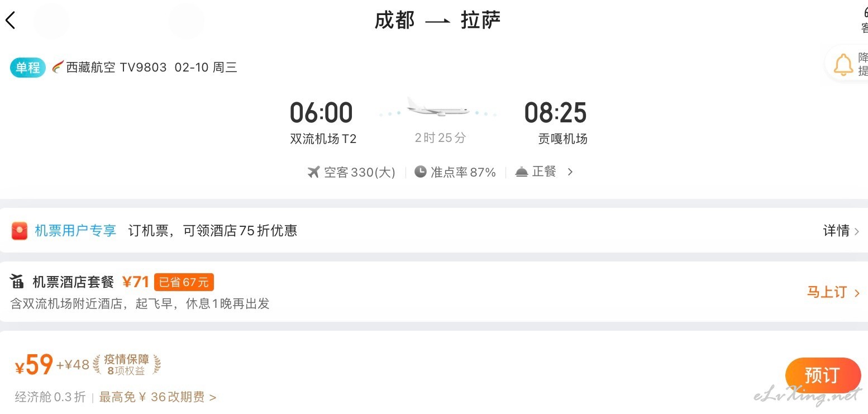The width and height of the screenshot is (868, 414).
Task: Tap the back arrow icon
Action: pyautogui.click(x=11, y=21)
